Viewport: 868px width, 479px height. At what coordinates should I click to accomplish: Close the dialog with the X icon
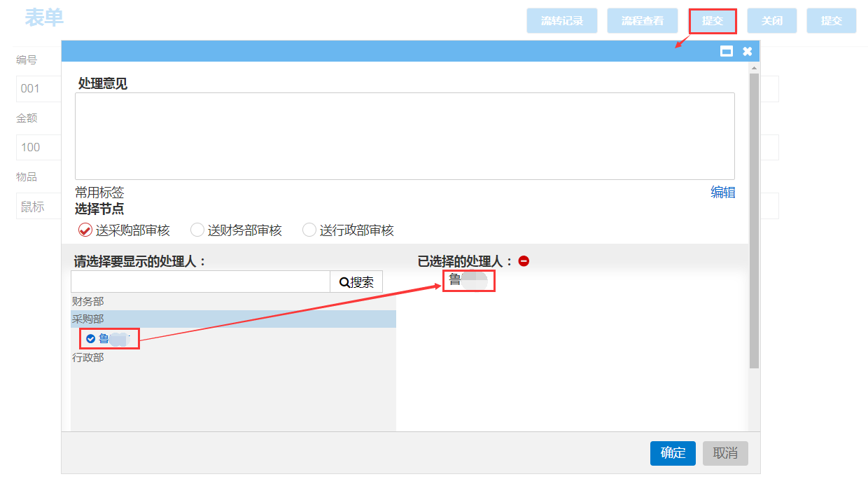click(x=747, y=51)
